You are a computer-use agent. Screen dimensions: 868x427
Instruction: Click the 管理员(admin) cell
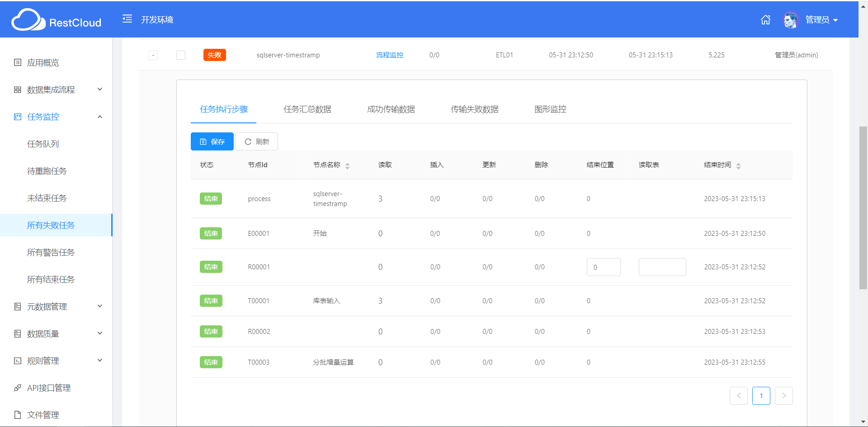(797, 55)
